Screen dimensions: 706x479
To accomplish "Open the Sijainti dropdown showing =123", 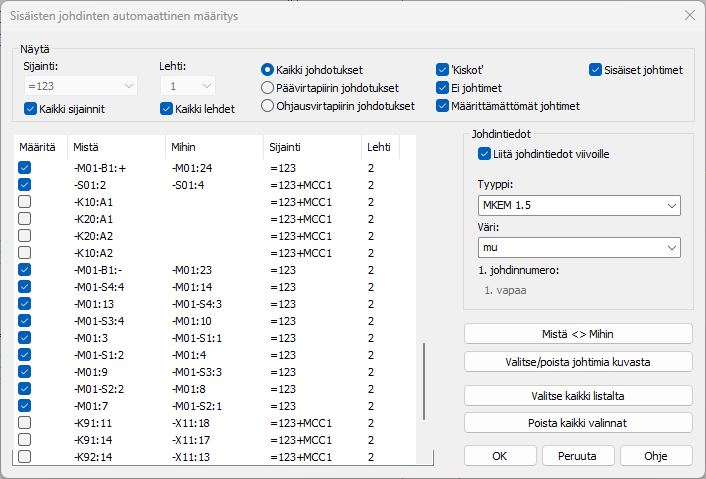I will pos(78,87).
